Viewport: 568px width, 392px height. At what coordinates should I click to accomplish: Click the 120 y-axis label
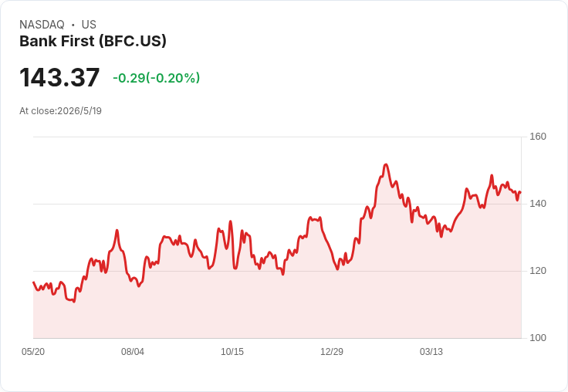[538, 271]
